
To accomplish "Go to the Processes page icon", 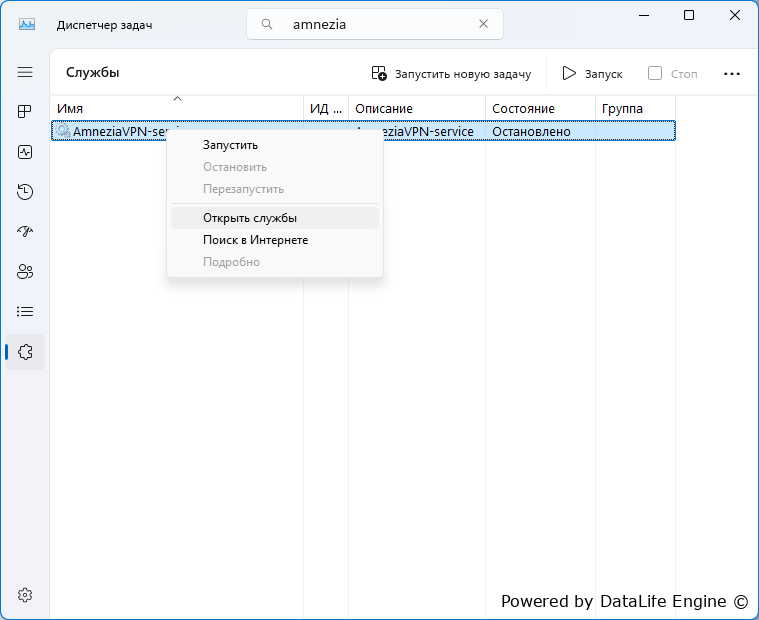I will pos(25,112).
